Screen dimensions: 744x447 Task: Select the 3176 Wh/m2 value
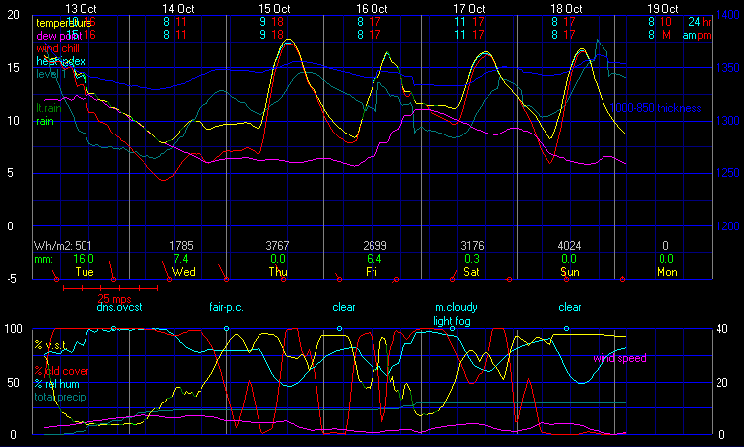tap(472, 246)
